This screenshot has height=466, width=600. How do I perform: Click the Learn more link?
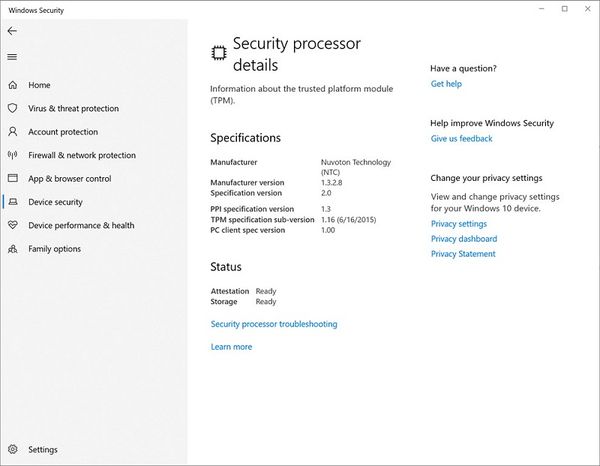(231, 347)
